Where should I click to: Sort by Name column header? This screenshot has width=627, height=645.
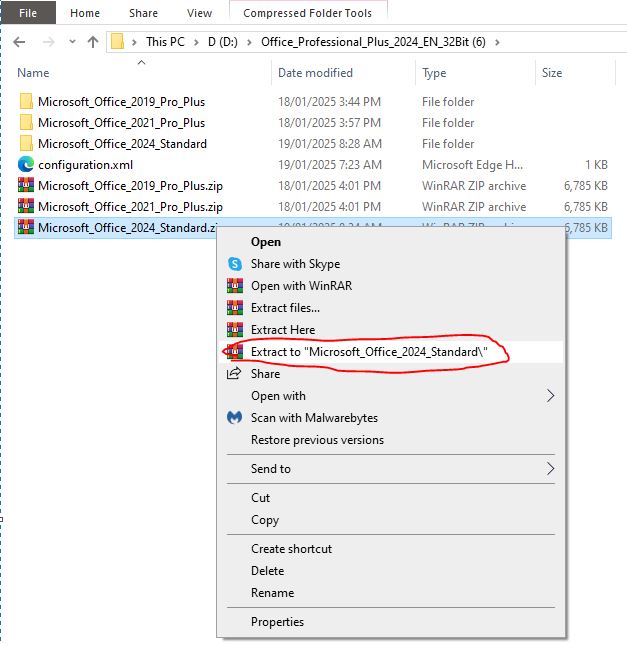pyautogui.click(x=33, y=73)
